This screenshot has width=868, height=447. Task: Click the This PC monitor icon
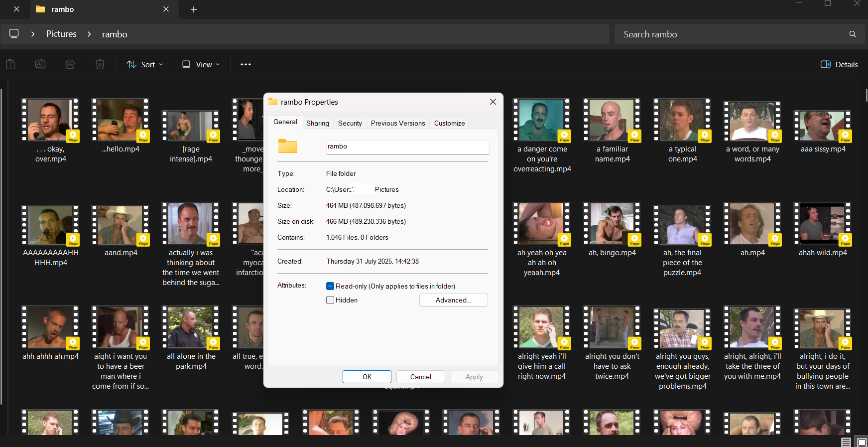coord(14,34)
